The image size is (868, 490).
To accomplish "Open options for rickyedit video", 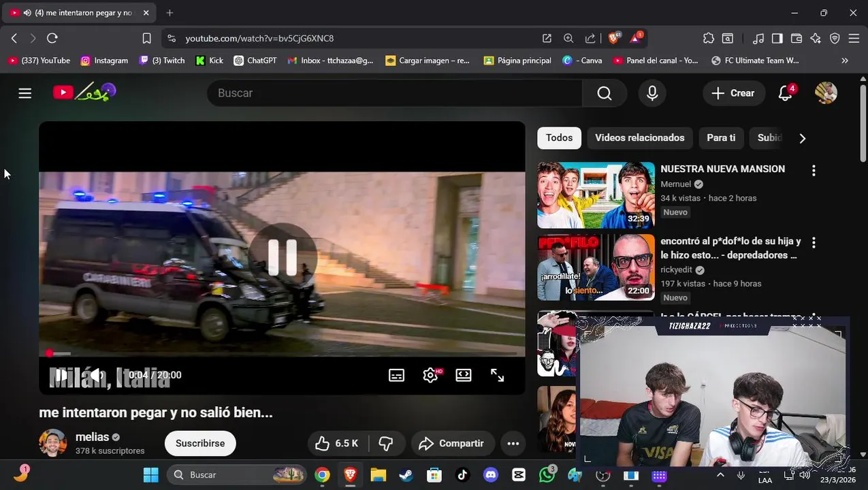I will [x=814, y=242].
